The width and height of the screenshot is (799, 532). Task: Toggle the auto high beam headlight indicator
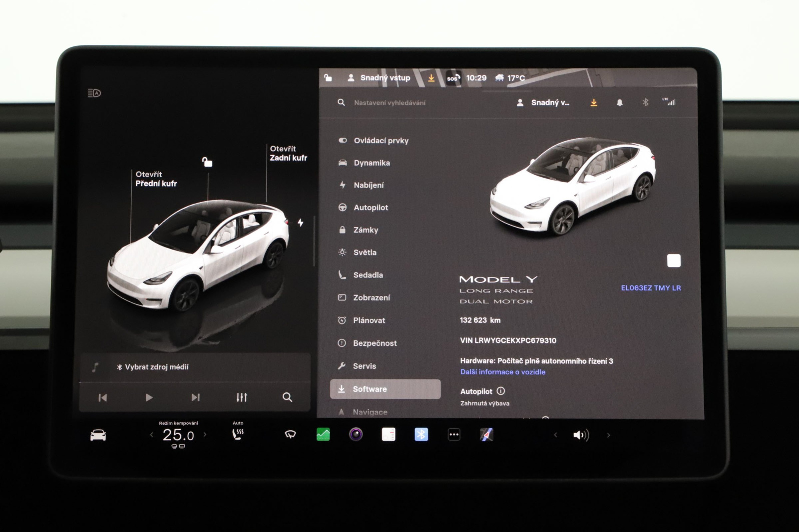click(94, 93)
